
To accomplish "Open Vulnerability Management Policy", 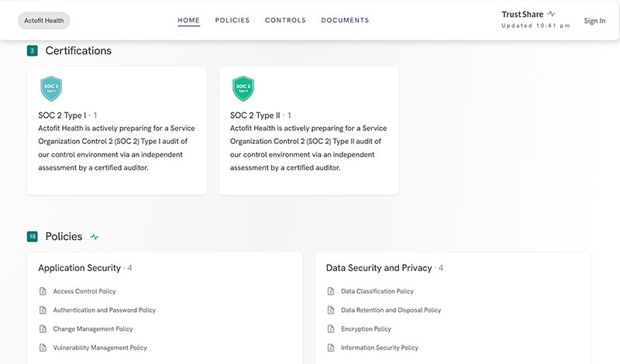I will [100, 348].
